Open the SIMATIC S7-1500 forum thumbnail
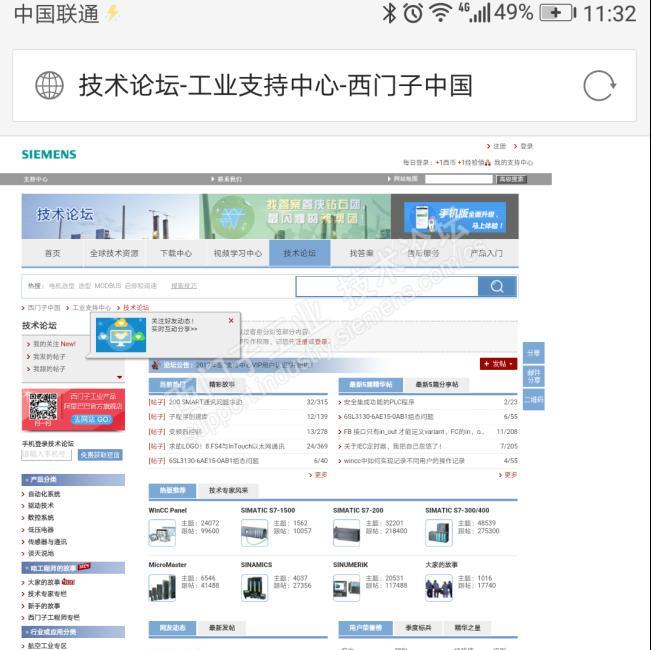 (255, 533)
